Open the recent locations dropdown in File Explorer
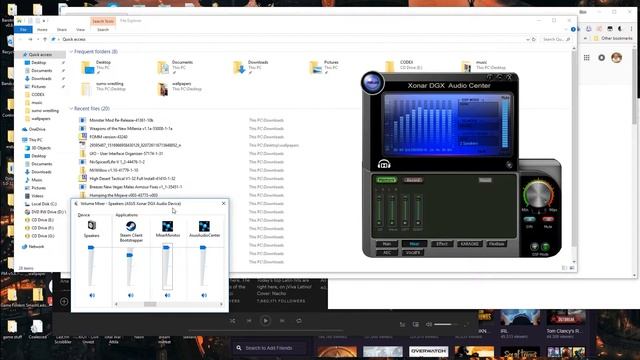The width and height of the screenshot is (640, 360). pos(38,39)
